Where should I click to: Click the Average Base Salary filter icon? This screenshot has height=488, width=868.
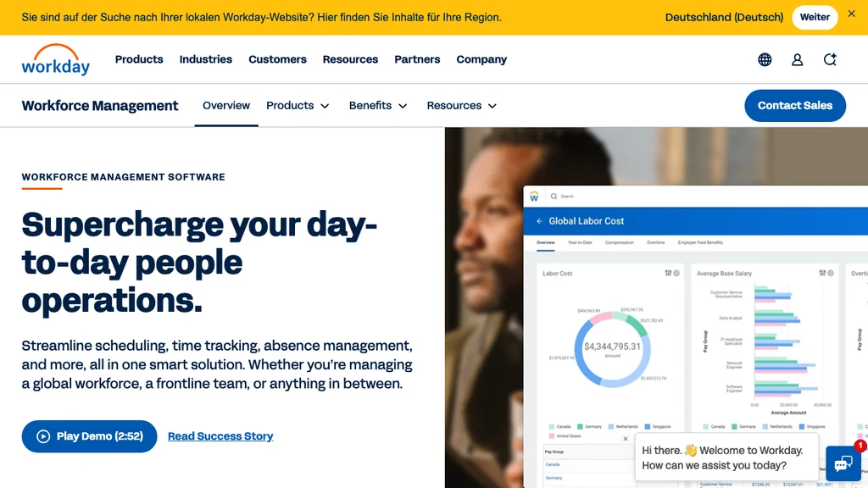point(822,273)
